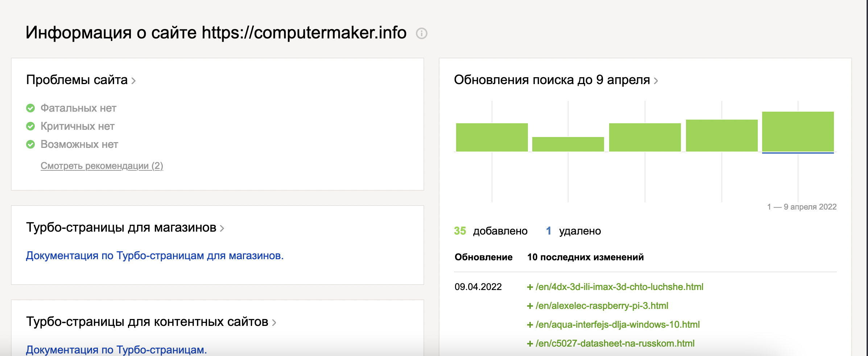Select the tallest rightmost green chart bar
The height and width of the screenshot is (356, 868).
[x=798, y=131]
